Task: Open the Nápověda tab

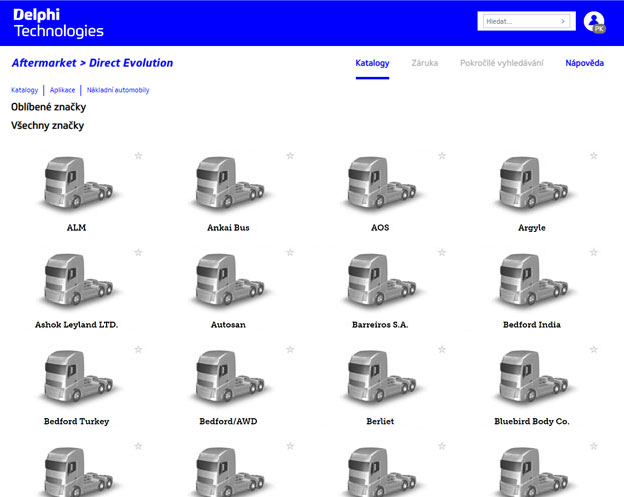Action: pyautogui.click(x=584, y=63)
